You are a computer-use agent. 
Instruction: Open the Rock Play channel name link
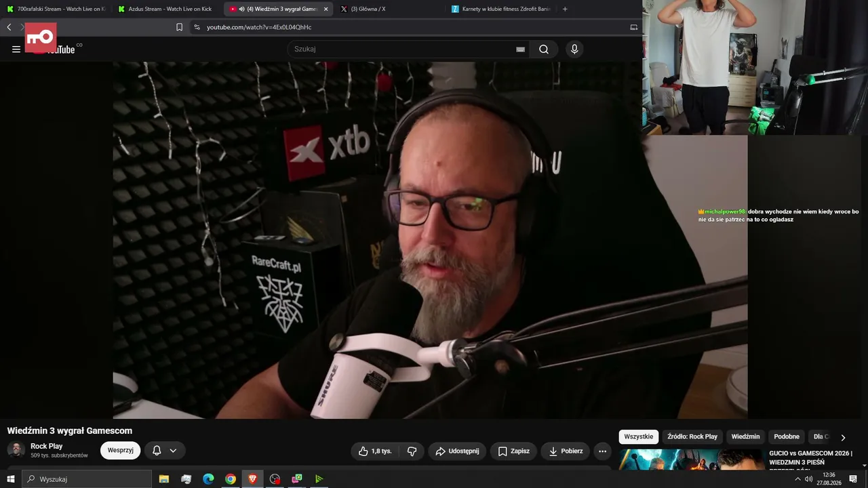click(47, 446)
